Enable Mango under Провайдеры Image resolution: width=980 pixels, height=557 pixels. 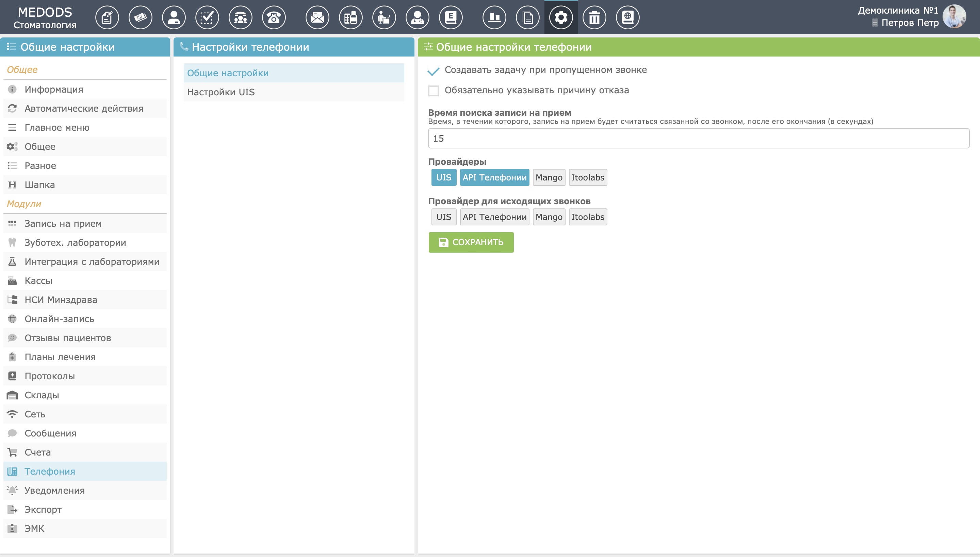(x=549, y=177)
